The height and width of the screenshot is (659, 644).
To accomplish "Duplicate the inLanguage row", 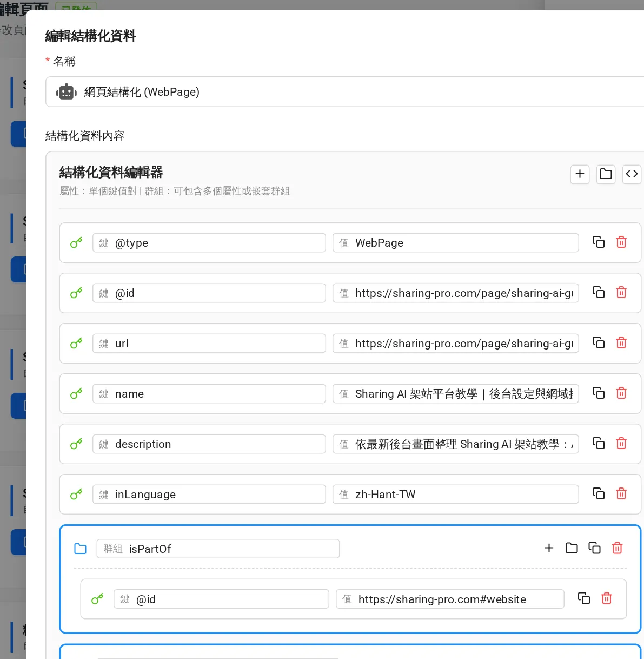I will click(599, 493).
